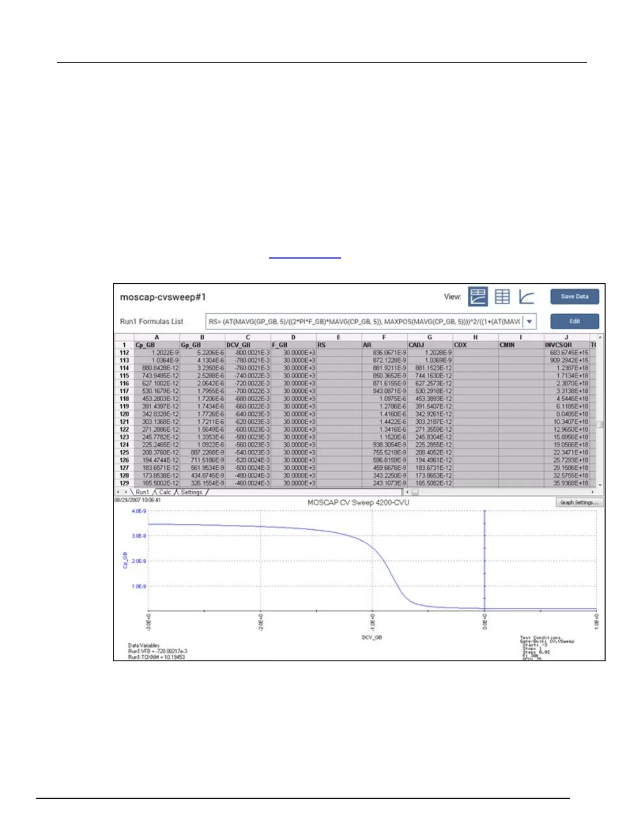Select row 116 header

pos(124,383)
